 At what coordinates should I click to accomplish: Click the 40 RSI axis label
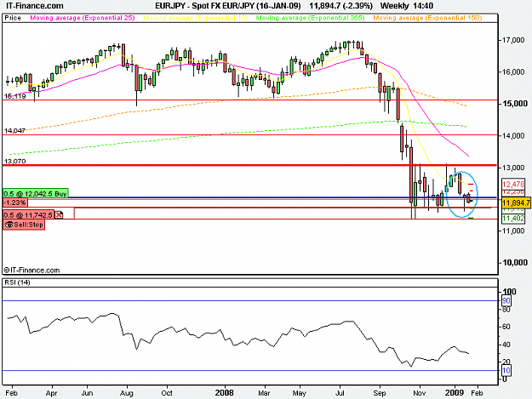506,345
